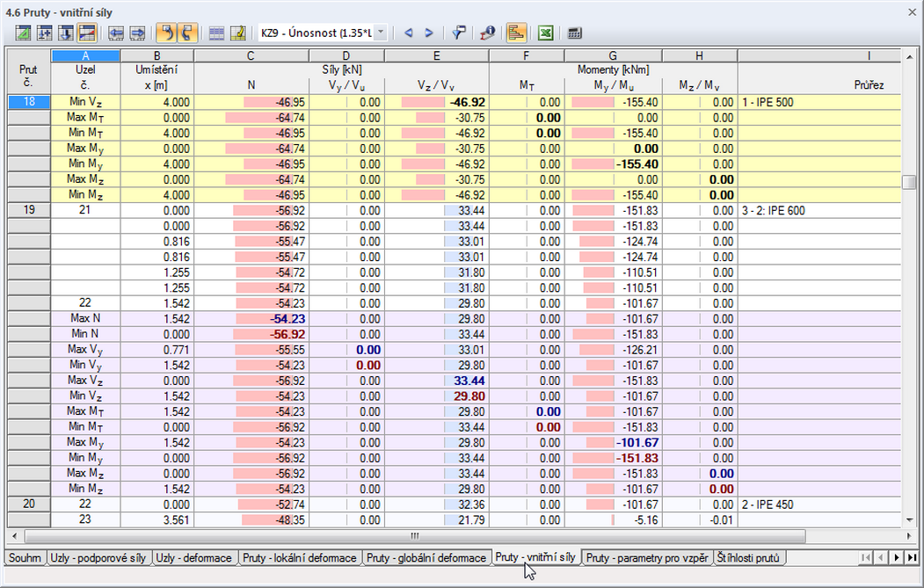This screenshot has height=588, width=924.
Task: Open Pruty - parametry pro vzpěr tab
Action: point(647,558)
